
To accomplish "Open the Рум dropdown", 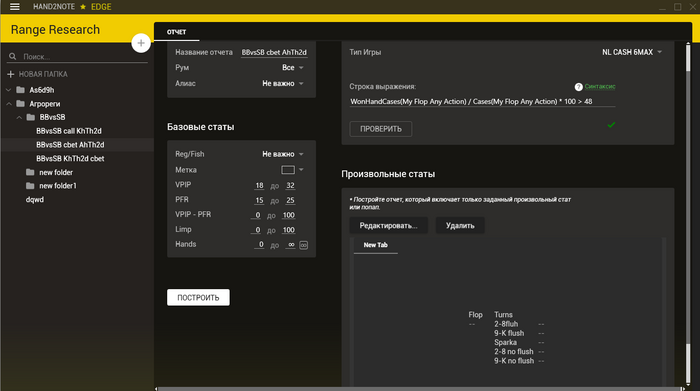I will (x=292, y=67).
